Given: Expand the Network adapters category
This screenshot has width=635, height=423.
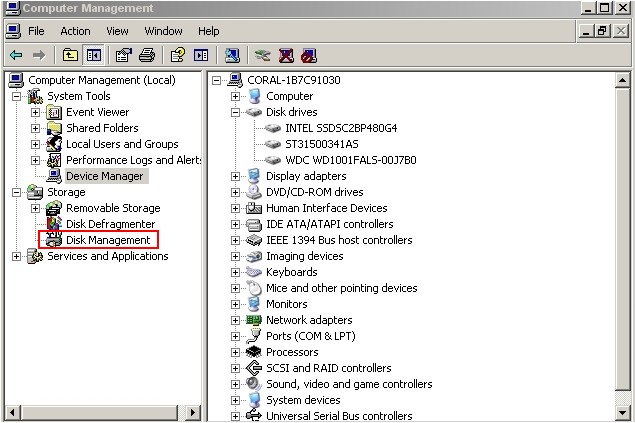Looking at the screenshot, I should tap(236, 320).
